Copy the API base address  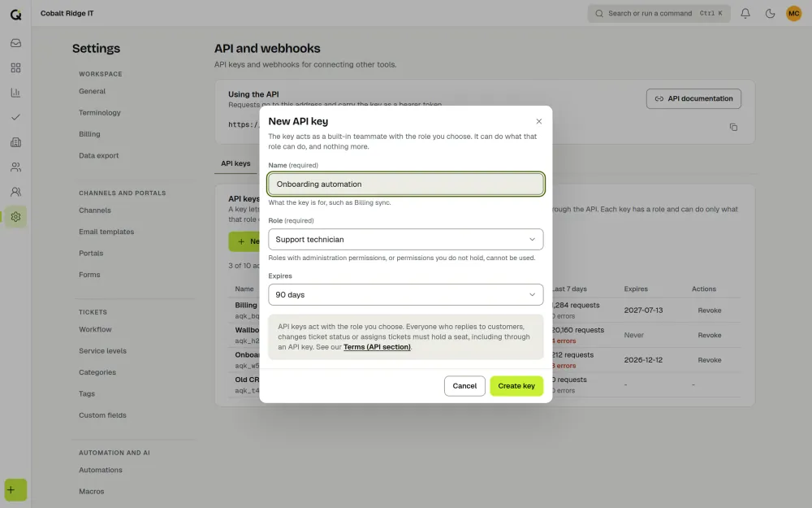point(733,127)
